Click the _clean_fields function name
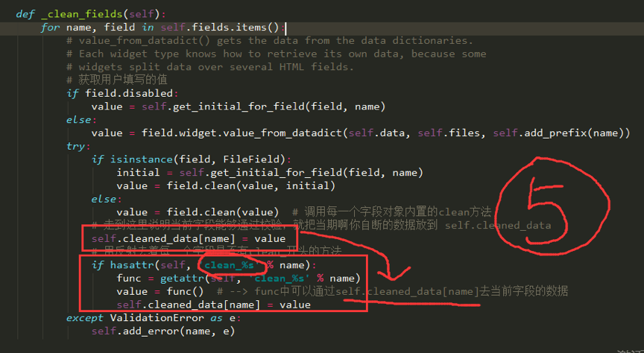Viewport: 644px width, 353px height. [82, 14]
